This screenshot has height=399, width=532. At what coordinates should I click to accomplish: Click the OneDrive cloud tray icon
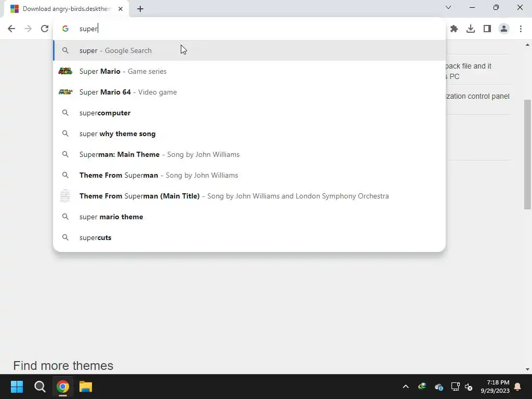[438, 387]
